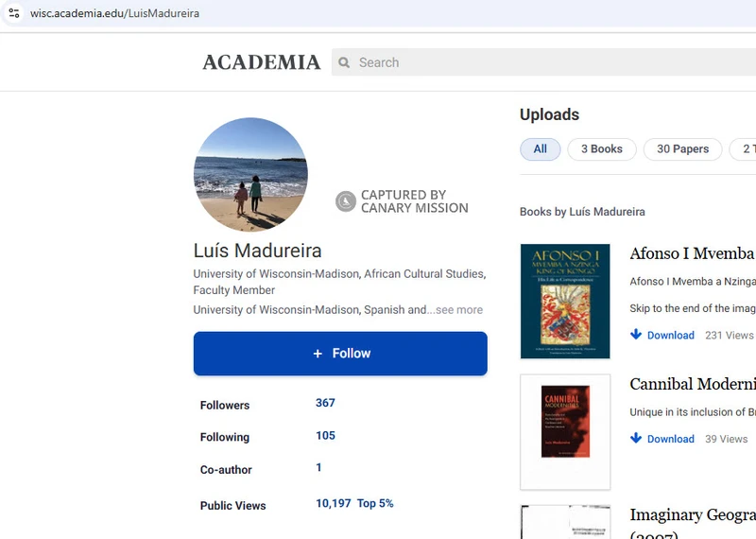
Task: Download the Afonso I Mvemba book
Action: (x=671, y=335)
